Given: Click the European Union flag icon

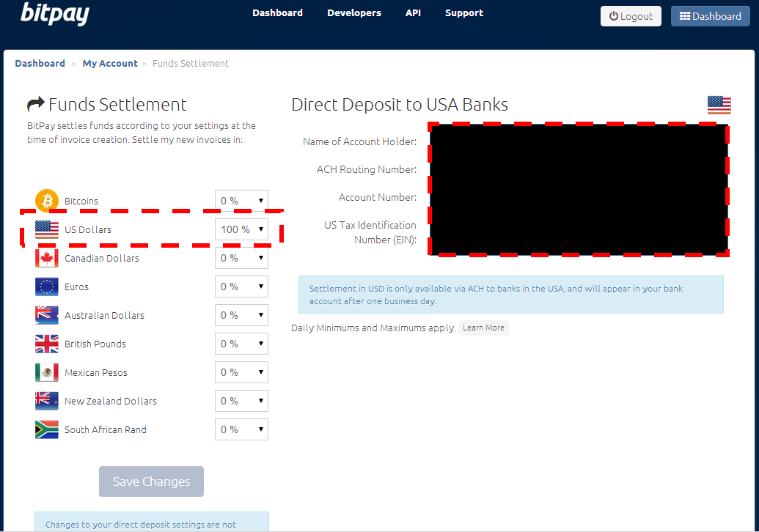Looking at the screenshot, I should 47,287.
